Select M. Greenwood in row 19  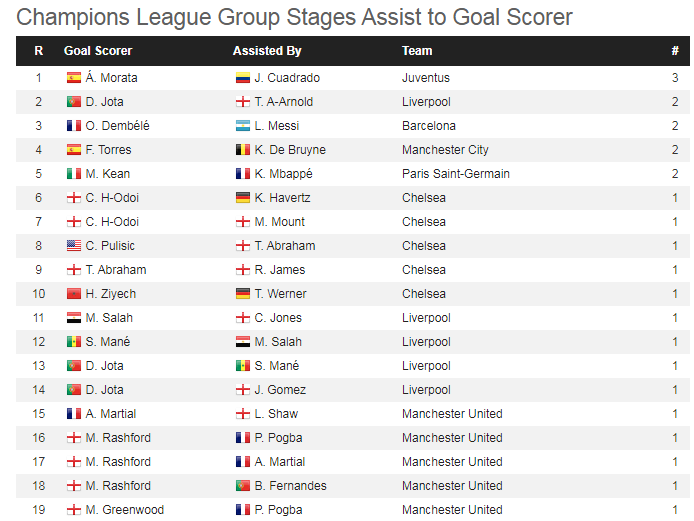124,510
